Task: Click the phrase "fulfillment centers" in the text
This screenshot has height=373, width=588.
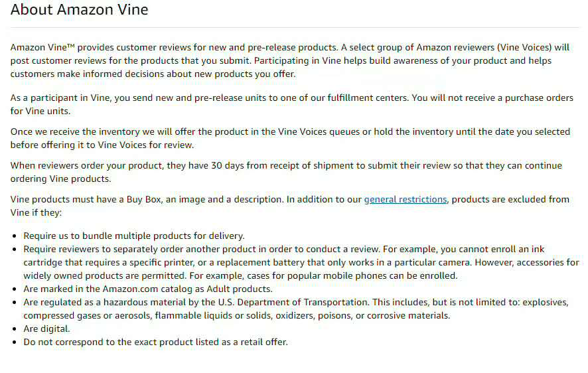Action: point(368,98)
